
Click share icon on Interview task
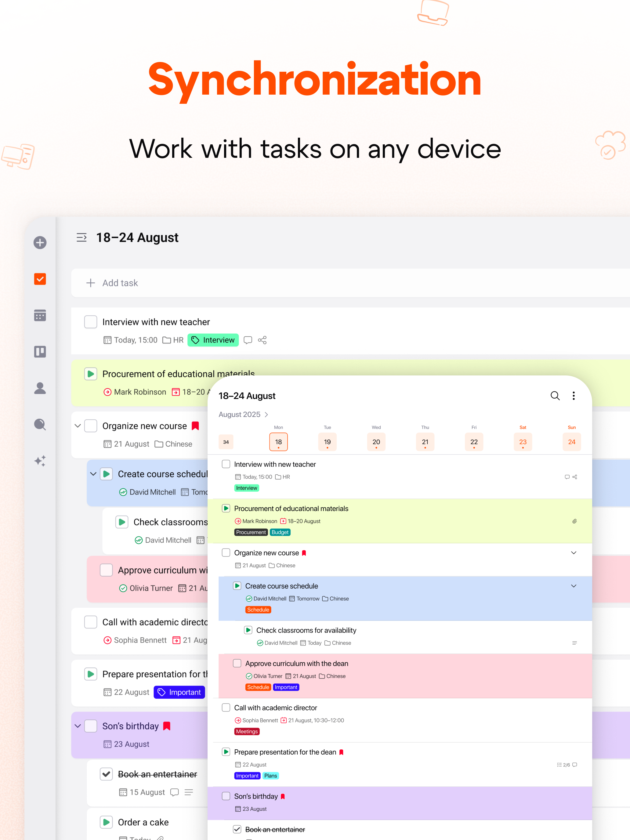pyautogui.click(x=262, y=340)
